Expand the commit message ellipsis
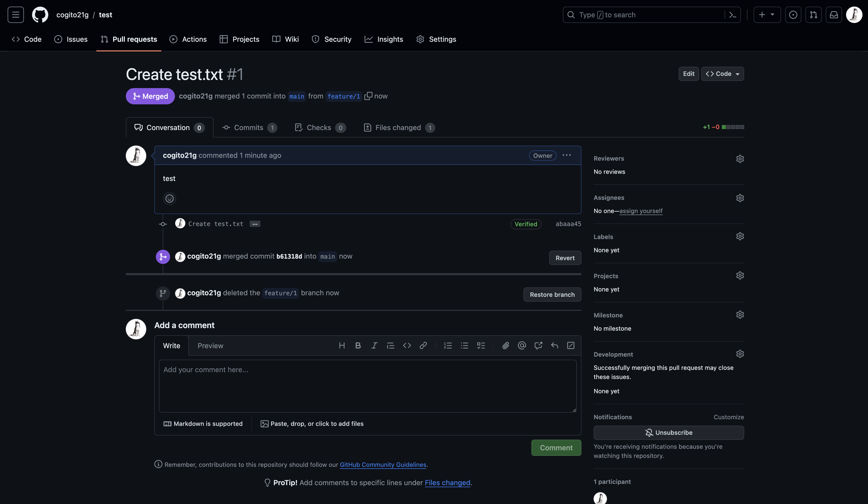868x504 pixels. click(x=255, y=224)
